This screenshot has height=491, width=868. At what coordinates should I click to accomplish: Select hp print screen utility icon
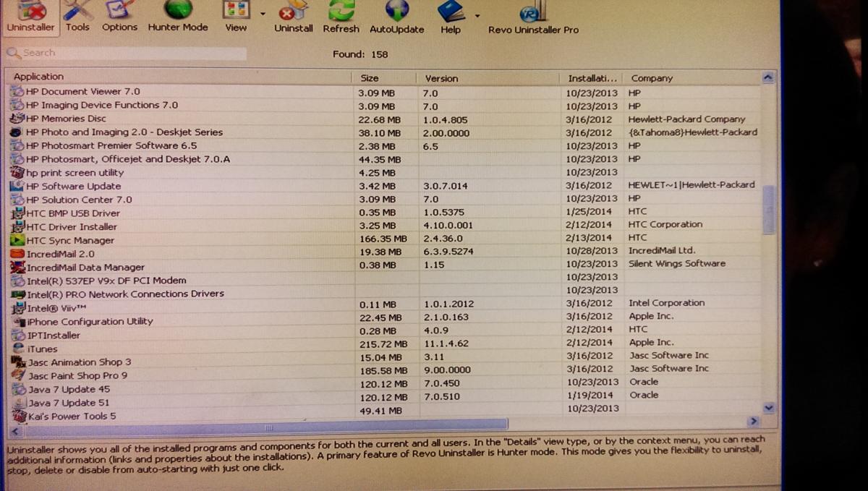17,173
